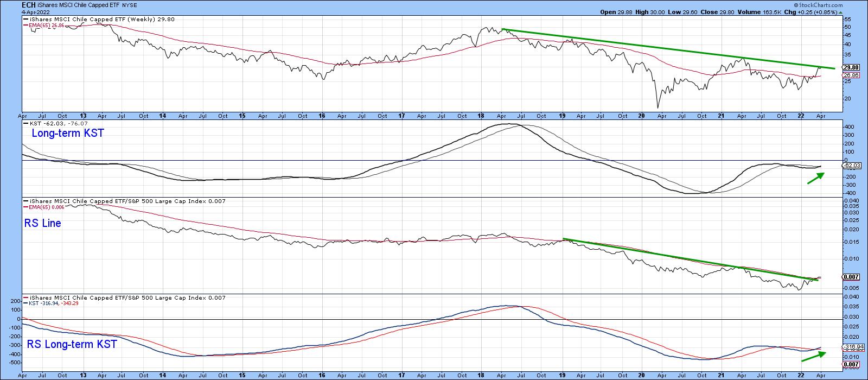868x380 pixels.
Task: Click the -62.03 KST axis tag
Action: 851,165
